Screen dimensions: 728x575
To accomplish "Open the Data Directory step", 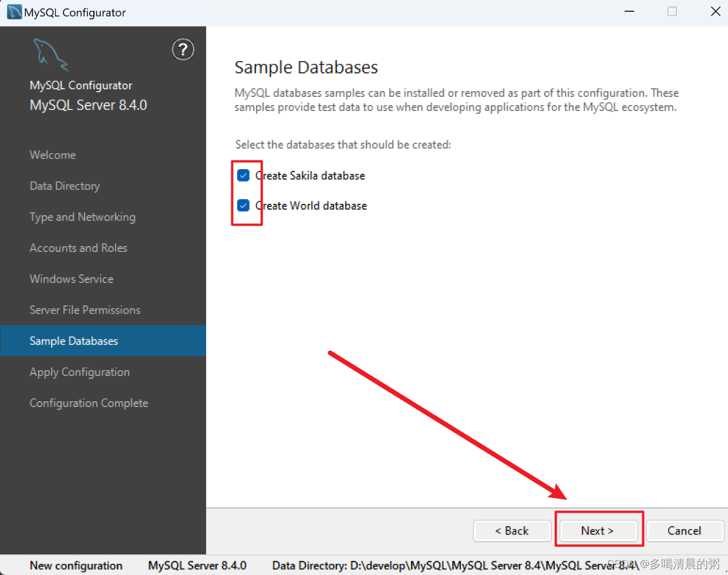I will [65, 186].
